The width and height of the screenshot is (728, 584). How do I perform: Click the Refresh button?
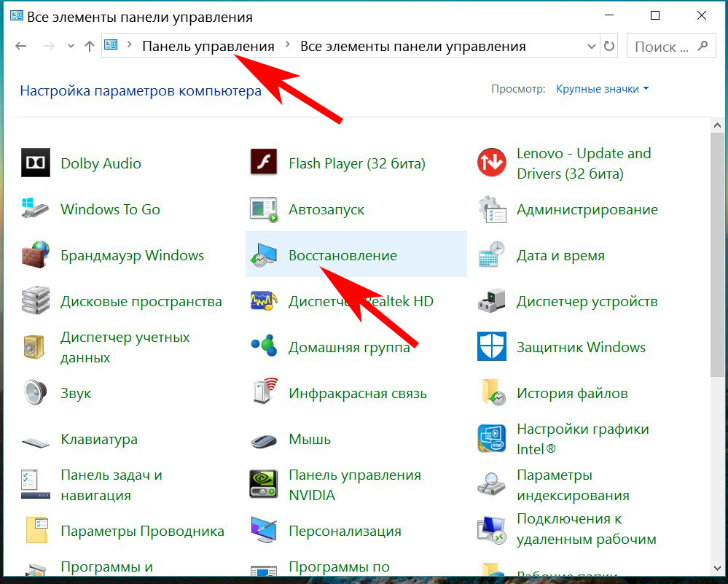(x=608, y=46)
